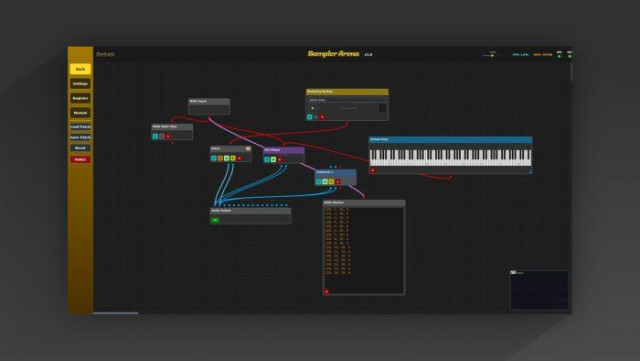Select the MIDI Input module header

tap(209, 101)
